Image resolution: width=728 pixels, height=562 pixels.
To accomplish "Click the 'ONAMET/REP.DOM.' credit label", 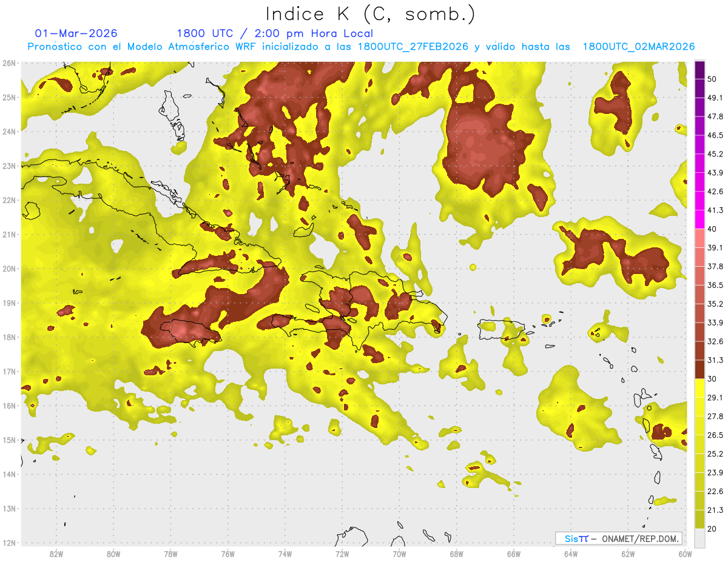I will pyautogui.click(x=639, y=538).
